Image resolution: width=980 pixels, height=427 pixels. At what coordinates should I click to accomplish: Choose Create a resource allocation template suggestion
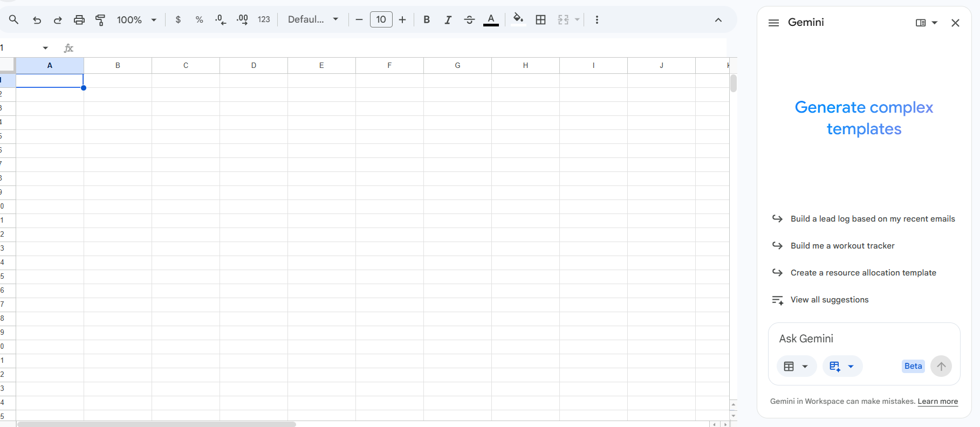pos(855,273)
